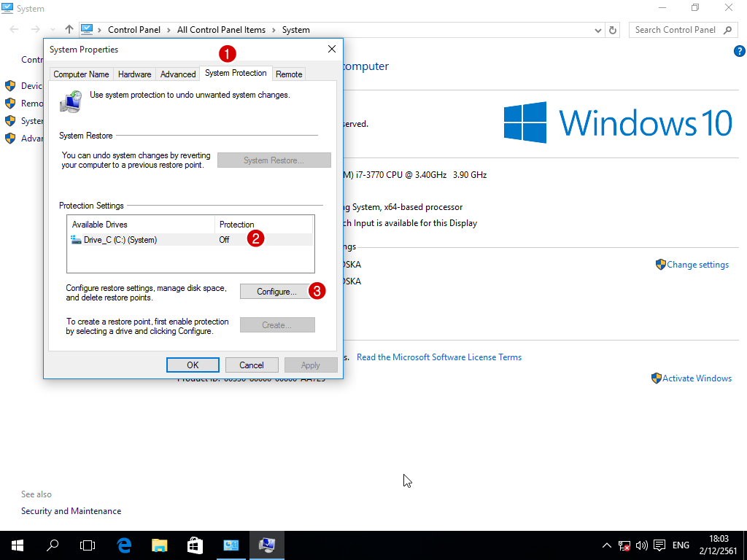Expand the address bar history dropdown
Screen dimensions: 747x560
click(x=597, y=30)
